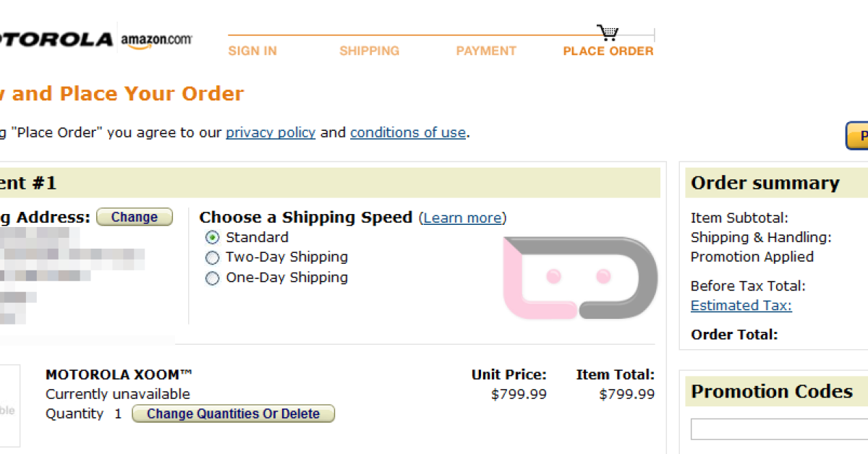
Task: Go to the PLACE ORDER step
Action: coord(608,51)
